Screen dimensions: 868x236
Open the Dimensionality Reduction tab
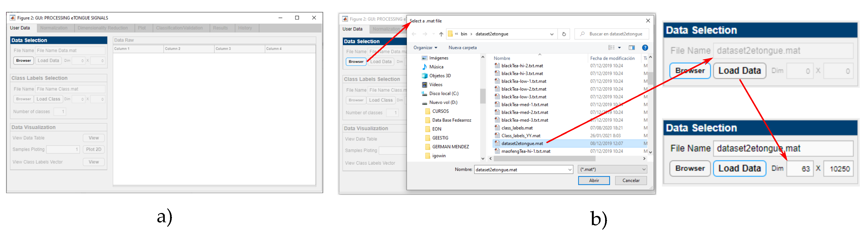(103, 28)
